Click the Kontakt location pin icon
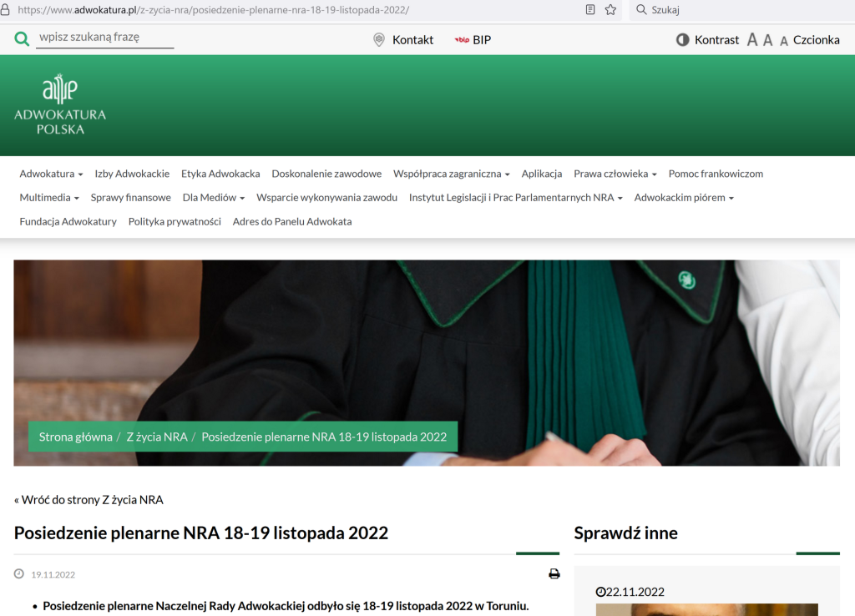This screenshot has height=616, width=855. click(x=379, y=39)
